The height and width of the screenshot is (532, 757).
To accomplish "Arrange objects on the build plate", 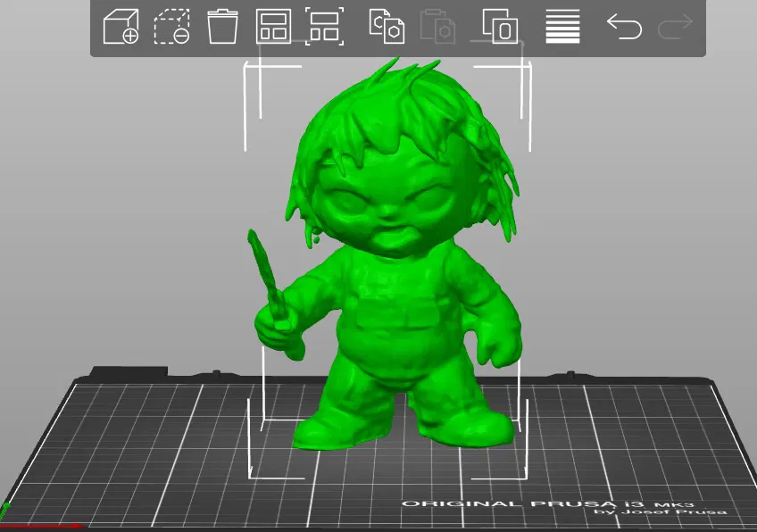I will click(x=274, y=28).
